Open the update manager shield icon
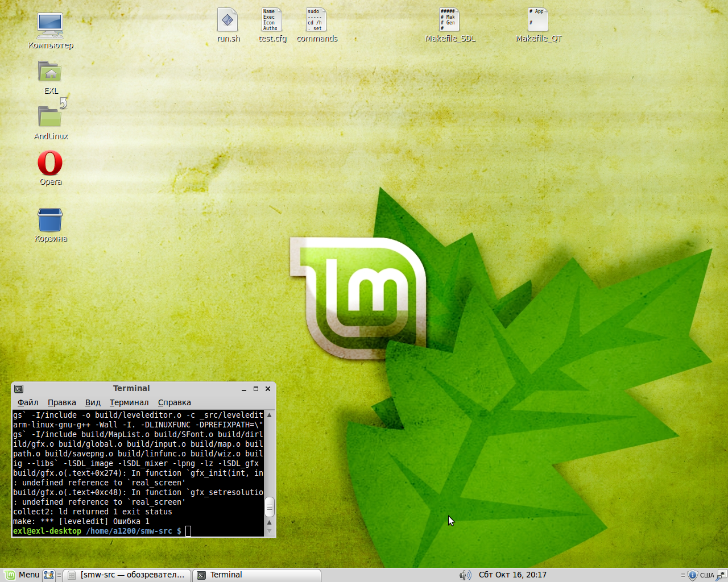Image resolution: width=728 pixels, height=582 pixels. pyautogui.click(x=692, y=575)
